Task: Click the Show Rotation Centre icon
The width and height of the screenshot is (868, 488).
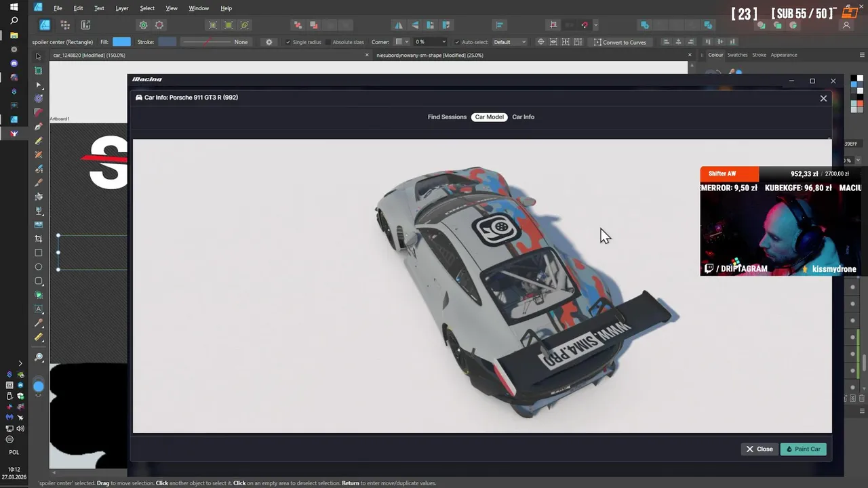Action: pos(540,42)
